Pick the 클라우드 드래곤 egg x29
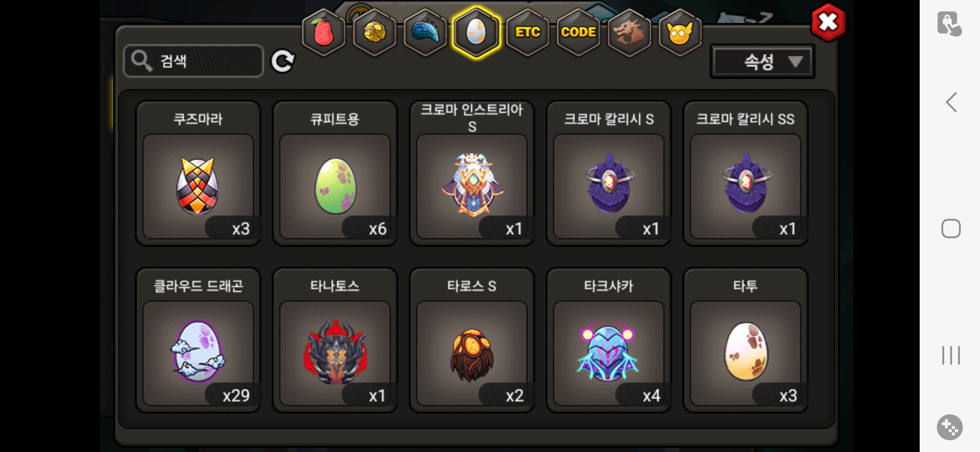Image resolution: width=980 pixels, height=452 pixels. tap(198, 340)
